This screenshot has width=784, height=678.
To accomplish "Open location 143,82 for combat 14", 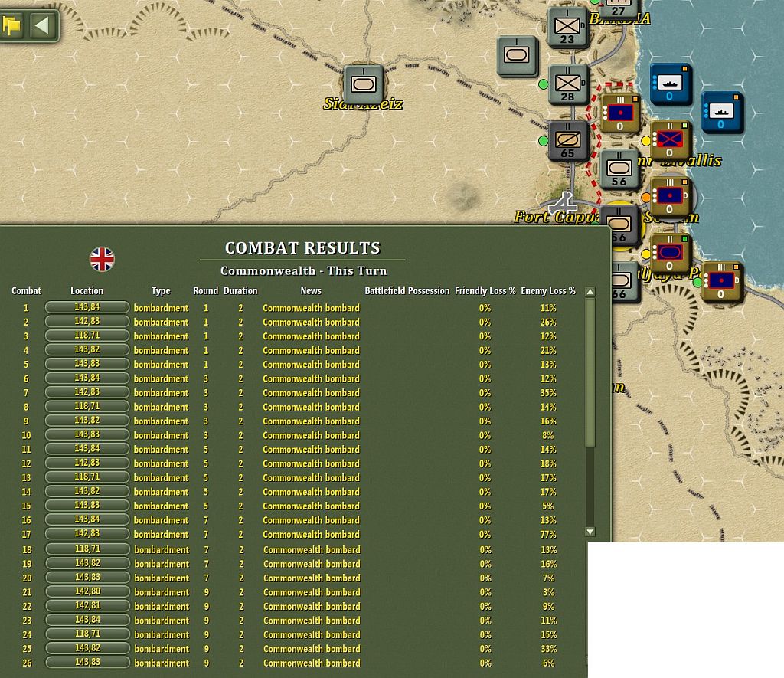I will [87, 491].
